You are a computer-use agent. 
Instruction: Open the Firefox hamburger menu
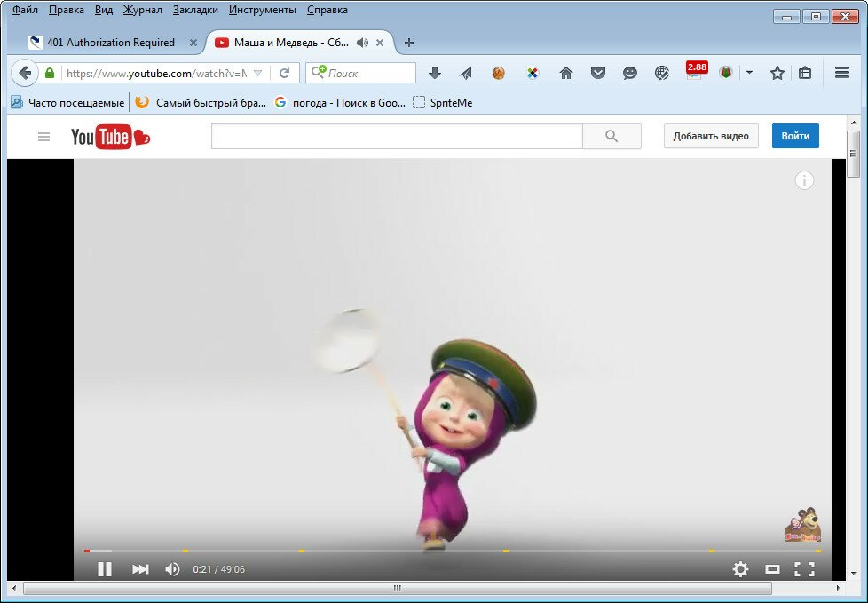(x=842, y=73)
